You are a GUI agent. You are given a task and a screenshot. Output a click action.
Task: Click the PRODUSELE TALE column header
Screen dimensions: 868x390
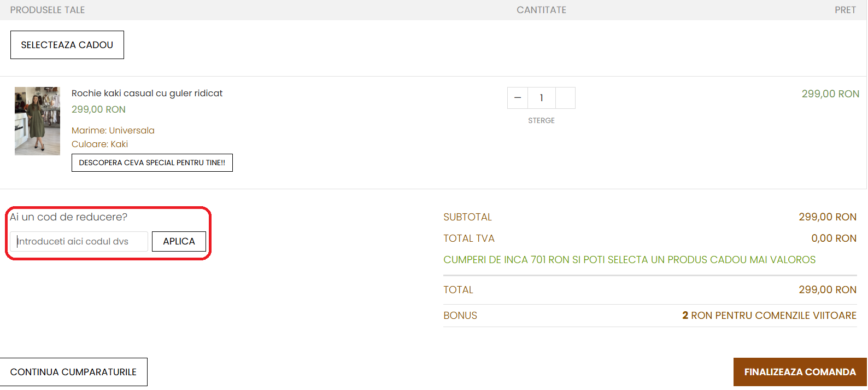48,10
